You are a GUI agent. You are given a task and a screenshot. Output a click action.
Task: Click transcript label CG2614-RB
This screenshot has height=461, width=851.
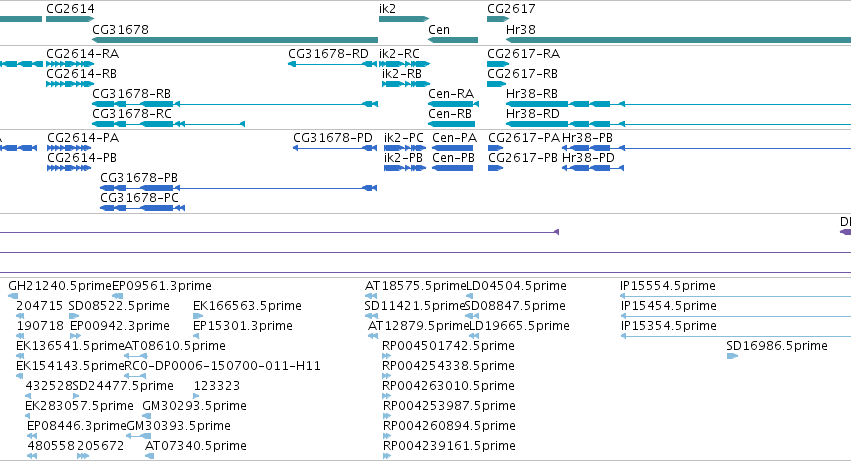81,74
